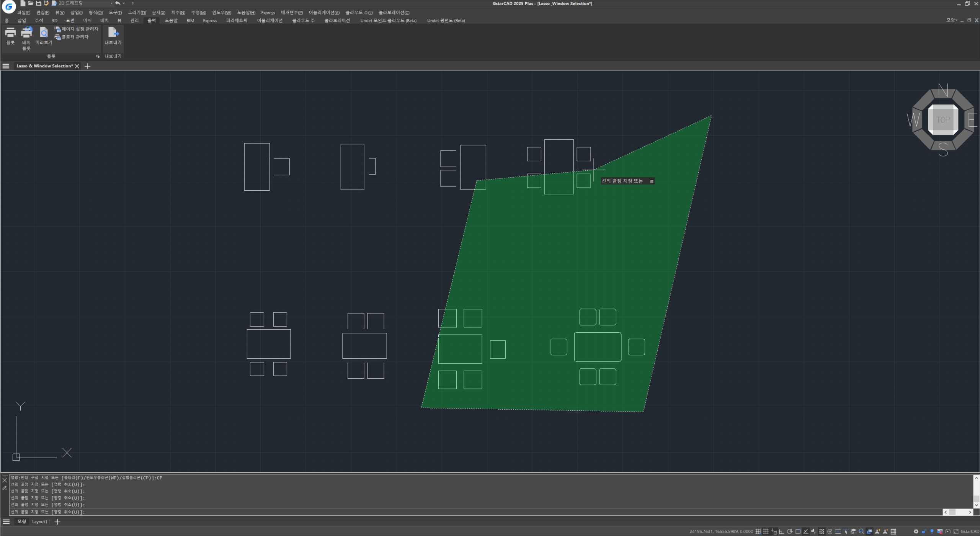Viewport: 980px width, 536px height.
Task: Click the magnifier icon in status bar
Action: tap(862, 531)
